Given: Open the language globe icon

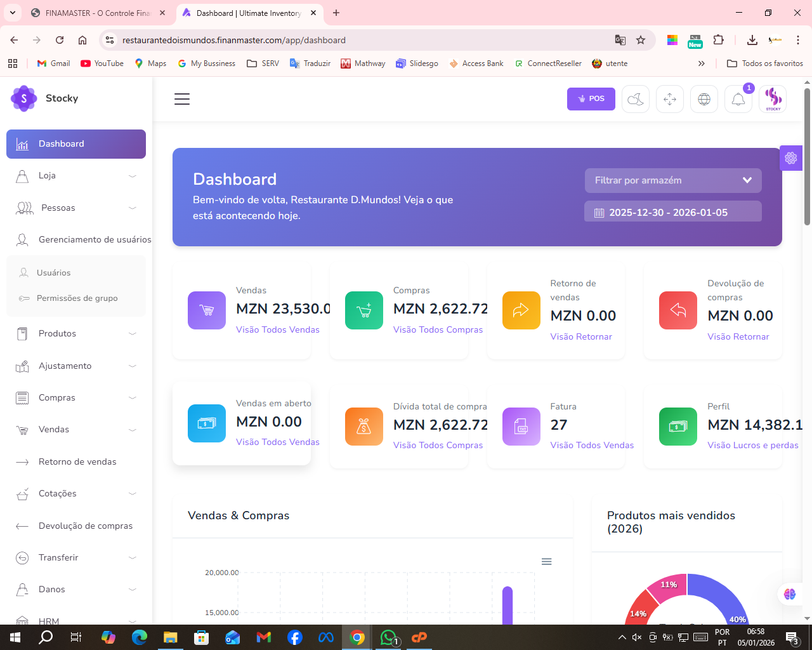Looking at the screenshot, I should pyautogui.click(x=704, y=99).
